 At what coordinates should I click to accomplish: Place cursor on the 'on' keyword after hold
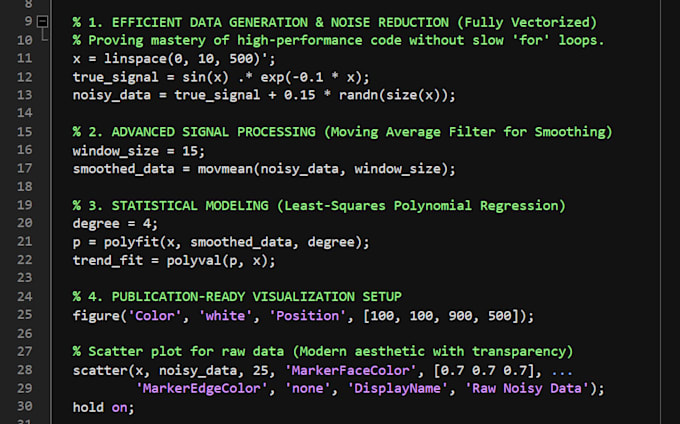click(x=119, y=408)
